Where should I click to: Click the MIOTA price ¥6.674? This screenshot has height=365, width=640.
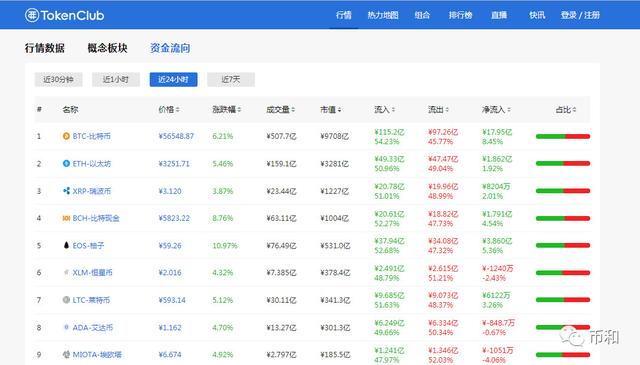click(170, 354)
